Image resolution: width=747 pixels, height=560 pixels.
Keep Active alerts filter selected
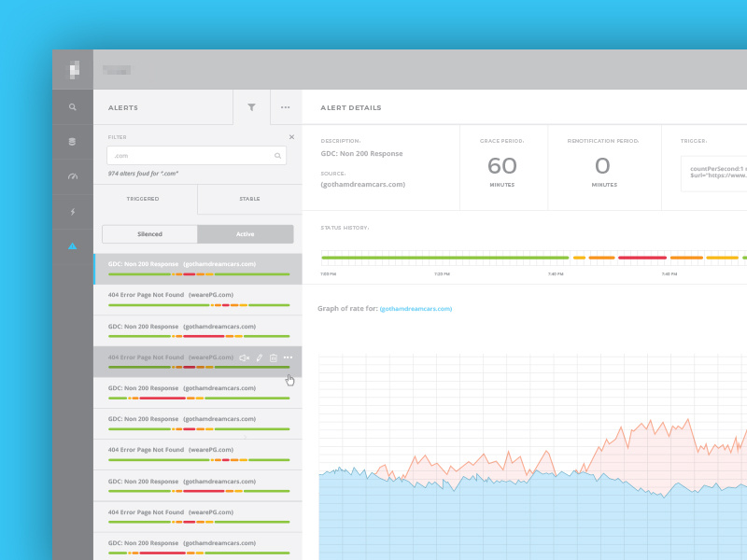245,233
